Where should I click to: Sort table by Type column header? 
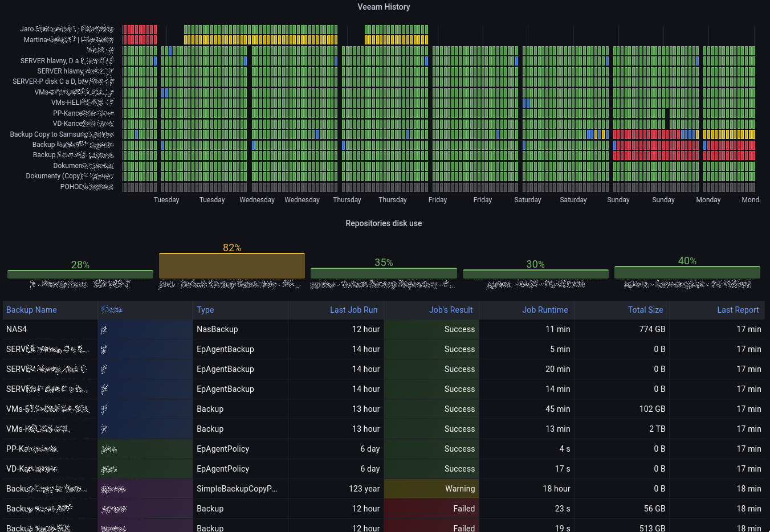(x=205, y=310)
